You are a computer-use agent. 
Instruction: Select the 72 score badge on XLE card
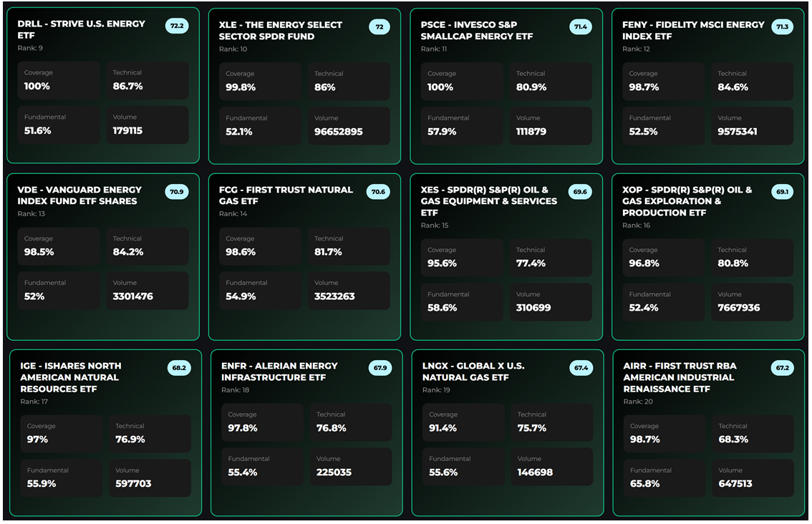(380, 26)
